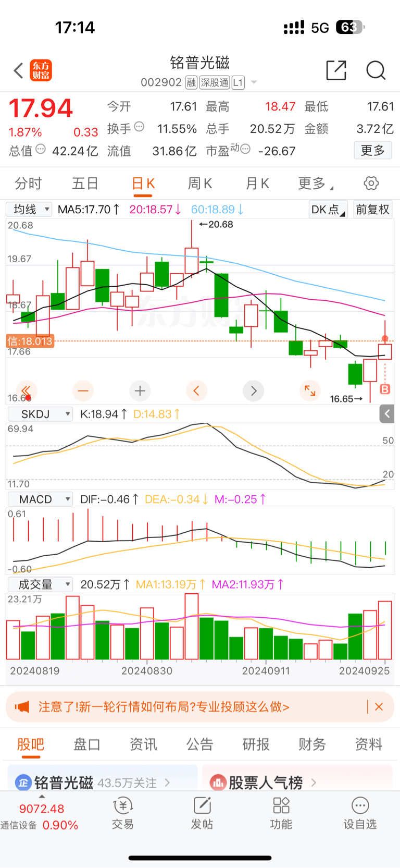Open MACD indicator dropdown
Image resolution: width=400 pixels, height=868 pixels.
(x=40, y=499)
